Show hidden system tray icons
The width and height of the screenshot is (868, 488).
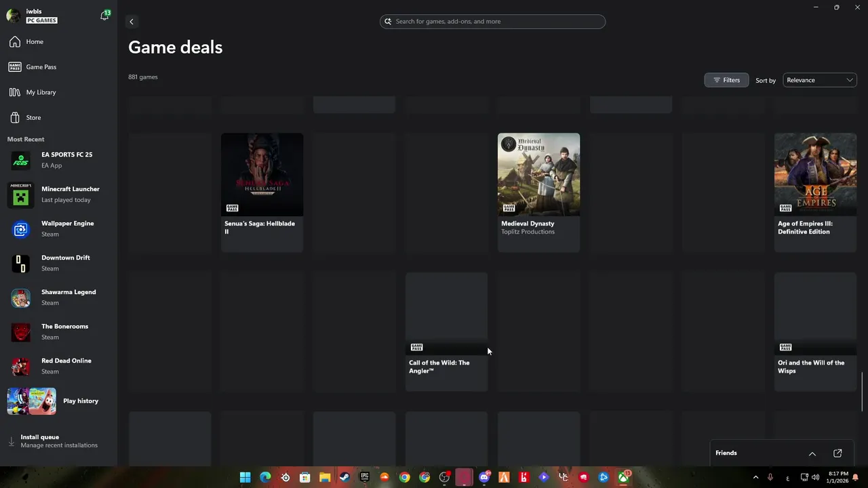pos(755,478)
